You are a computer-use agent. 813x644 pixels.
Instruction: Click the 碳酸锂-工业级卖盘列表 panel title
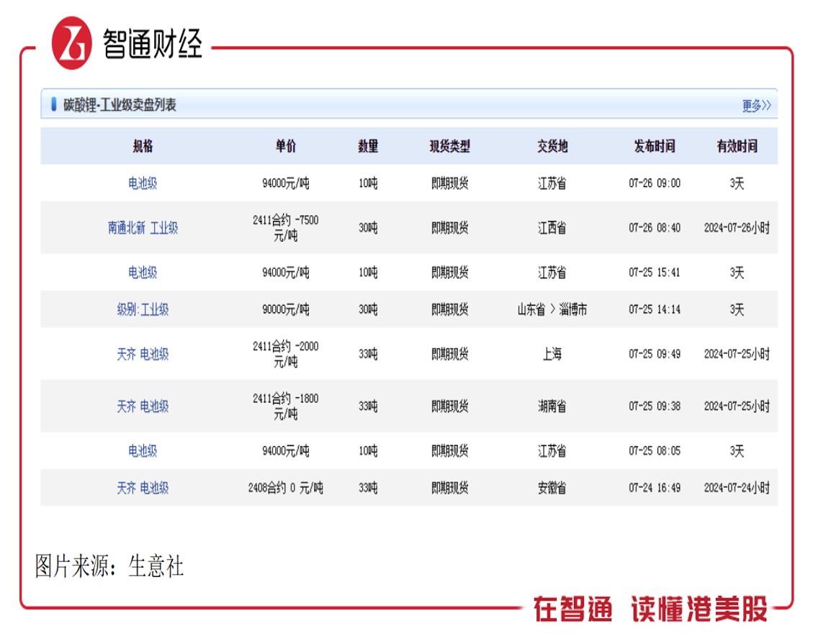[120, 104]
